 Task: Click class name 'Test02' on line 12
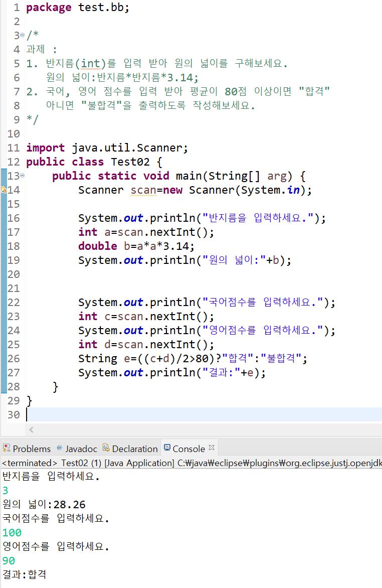130,162
